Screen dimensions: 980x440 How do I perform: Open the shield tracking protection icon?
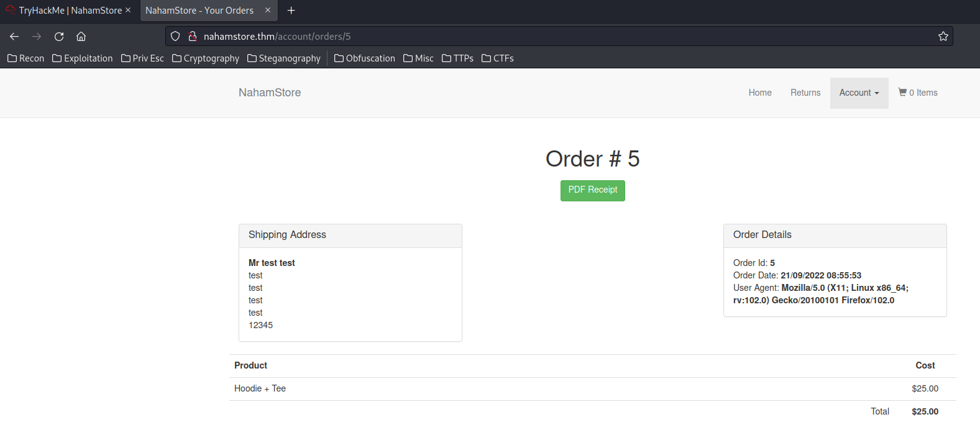175,36
